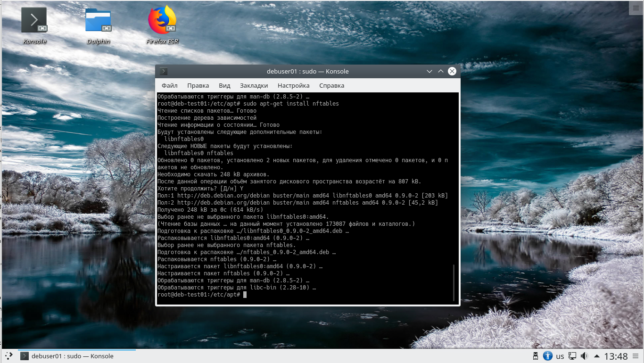
Task: Launch Konsole from its desktop icon
Action: (x=33, y=20)
